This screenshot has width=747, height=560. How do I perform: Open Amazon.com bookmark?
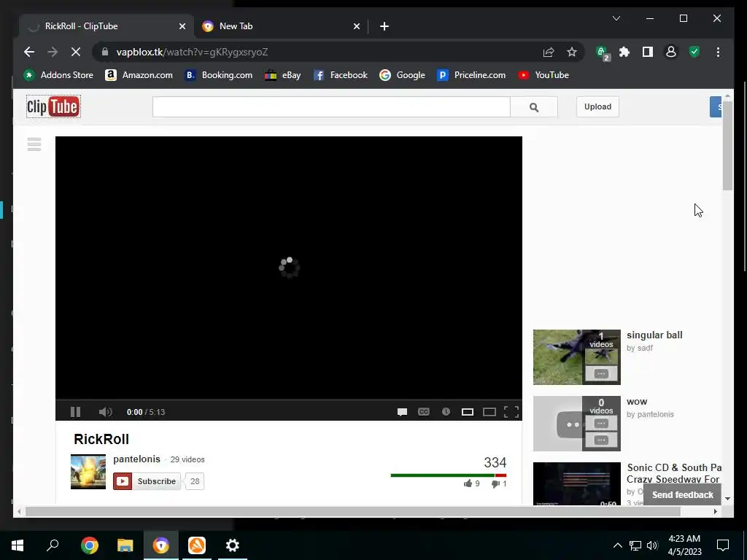point(139,75)
